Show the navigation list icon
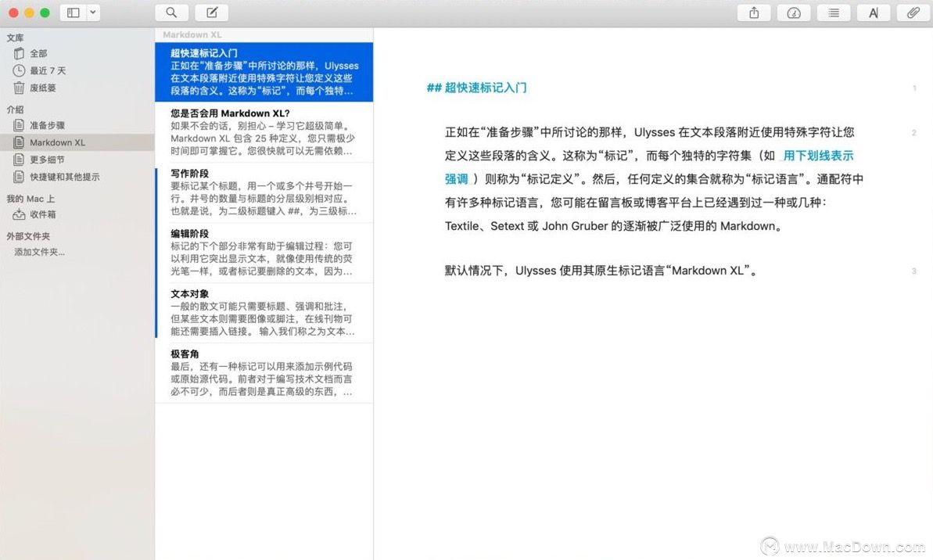 (834, 13)
